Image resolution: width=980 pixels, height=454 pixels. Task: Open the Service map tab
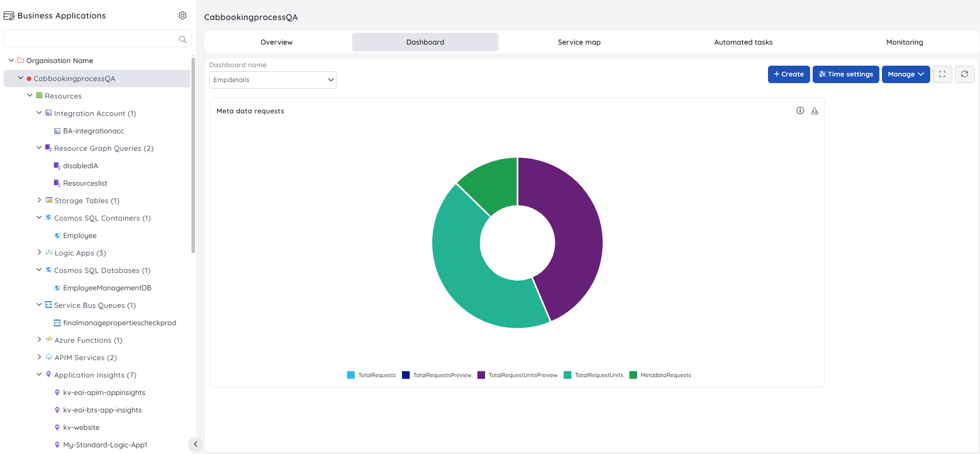(x=579, y=42)
